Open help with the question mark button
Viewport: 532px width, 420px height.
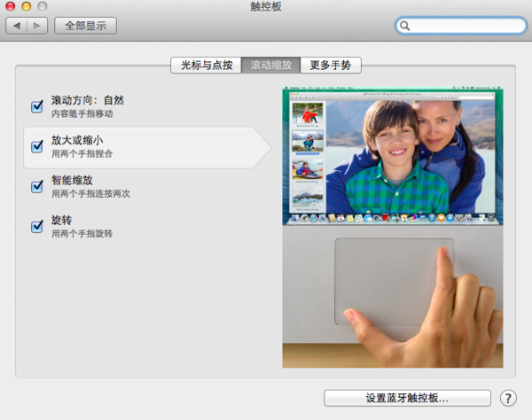(508, 399)
